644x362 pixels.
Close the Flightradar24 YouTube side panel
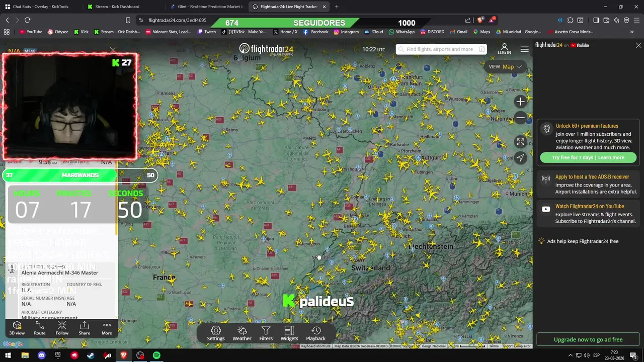point(638,45)
